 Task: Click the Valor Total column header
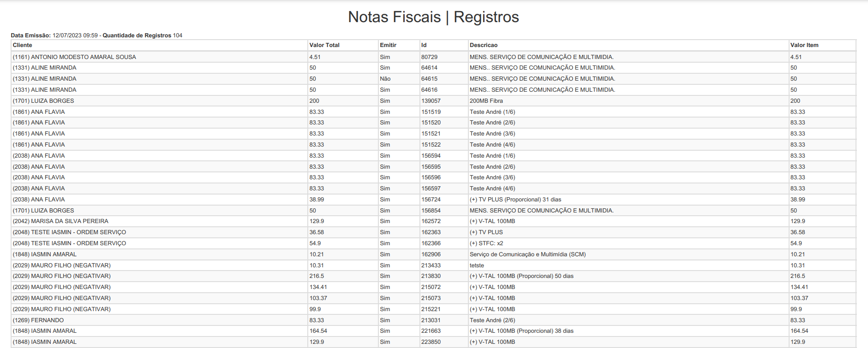tap(324, 45)
